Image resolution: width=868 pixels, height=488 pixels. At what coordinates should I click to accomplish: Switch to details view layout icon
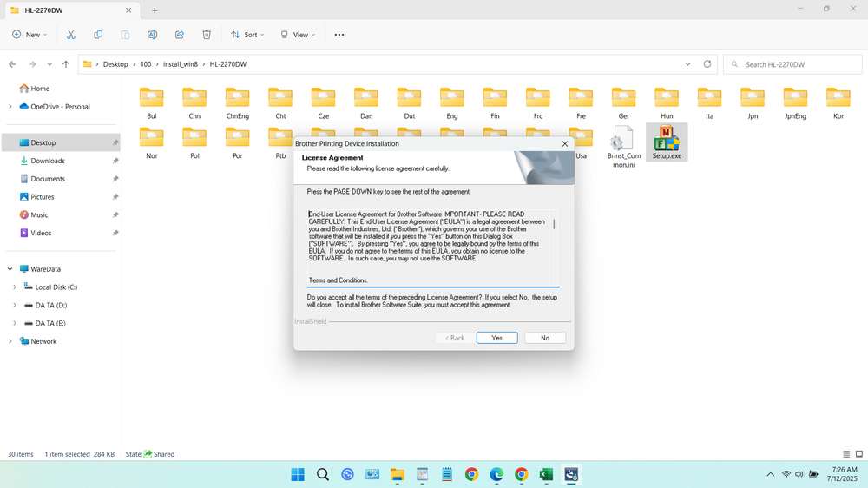845,454
